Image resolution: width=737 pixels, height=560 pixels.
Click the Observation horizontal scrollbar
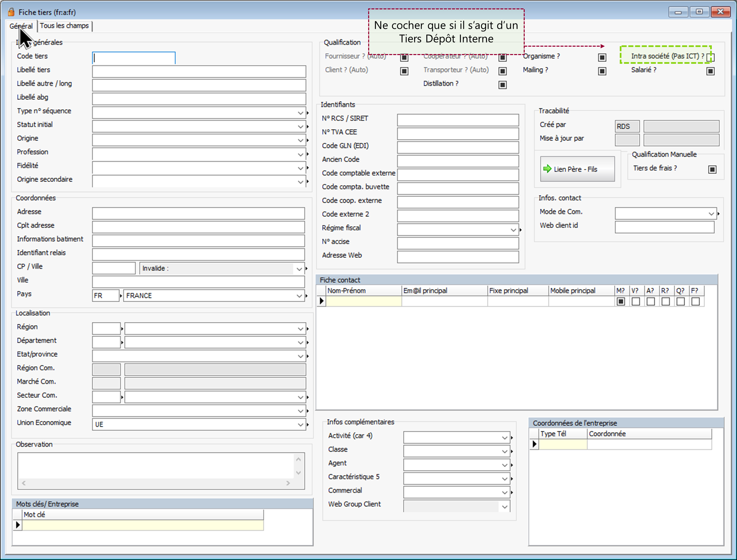click(x=156, y=483)
